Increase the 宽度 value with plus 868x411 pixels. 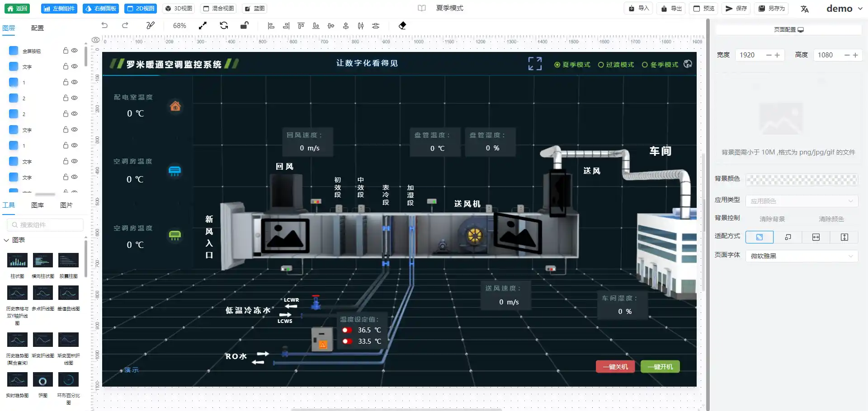click(777, 55)
